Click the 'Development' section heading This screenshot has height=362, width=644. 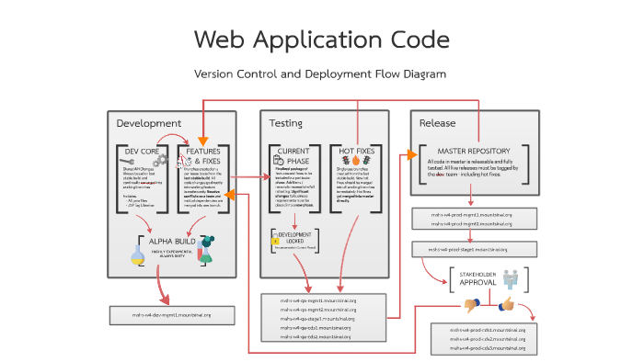pos(149,123)
